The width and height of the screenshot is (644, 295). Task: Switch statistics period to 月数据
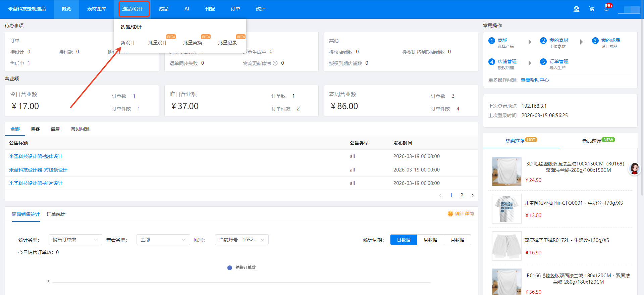(457, 240)
